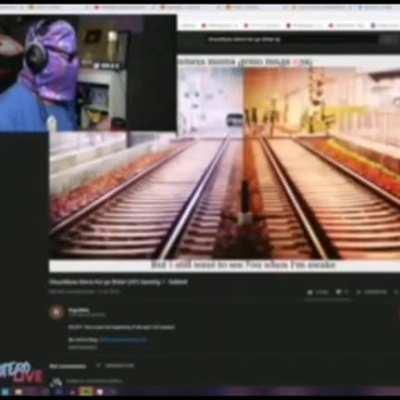The width and height of the screenshot is (400, 400).
Task: Open the green-yellow app icon on the taskbar
Action: 86,392
